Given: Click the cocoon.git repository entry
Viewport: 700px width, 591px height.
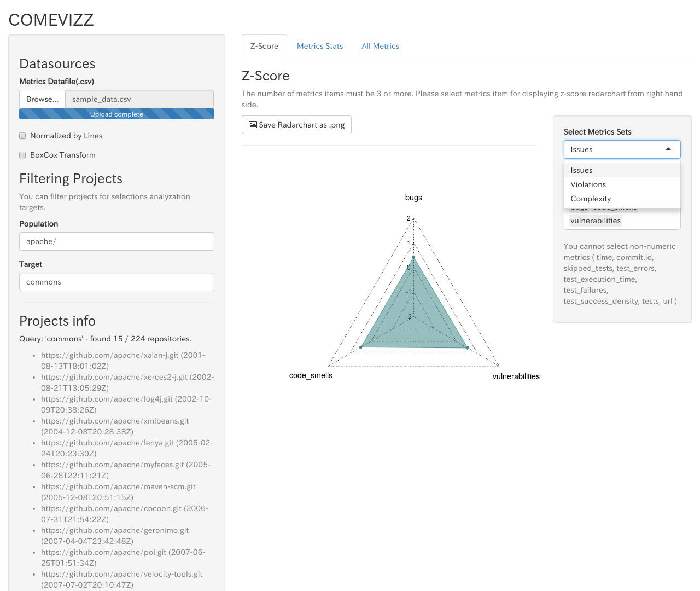Looking at the screenshot, I should click(125, 514).
